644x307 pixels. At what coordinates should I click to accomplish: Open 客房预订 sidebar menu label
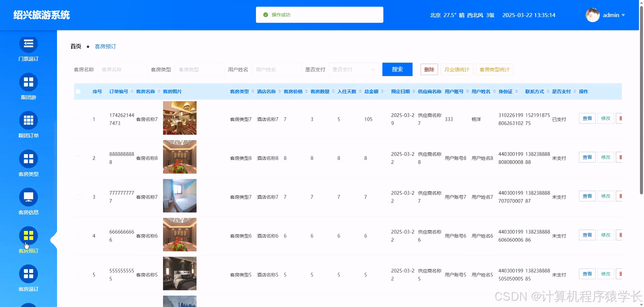coord(29,251)
